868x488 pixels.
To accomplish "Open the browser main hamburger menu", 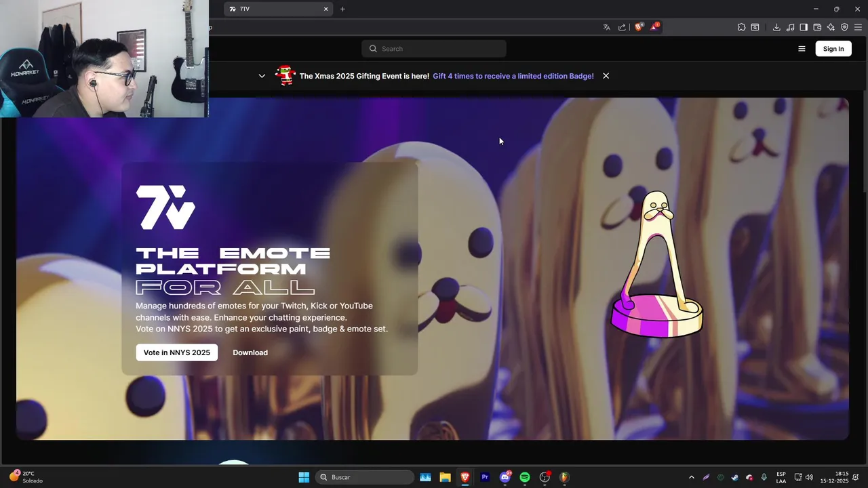I will (858, 27).
